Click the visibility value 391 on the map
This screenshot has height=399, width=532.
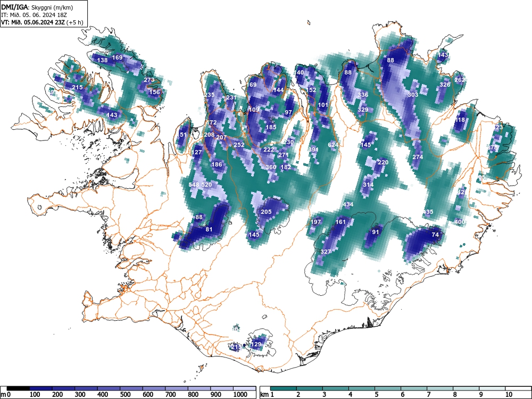pyautogui.click(x=313, y=149)
